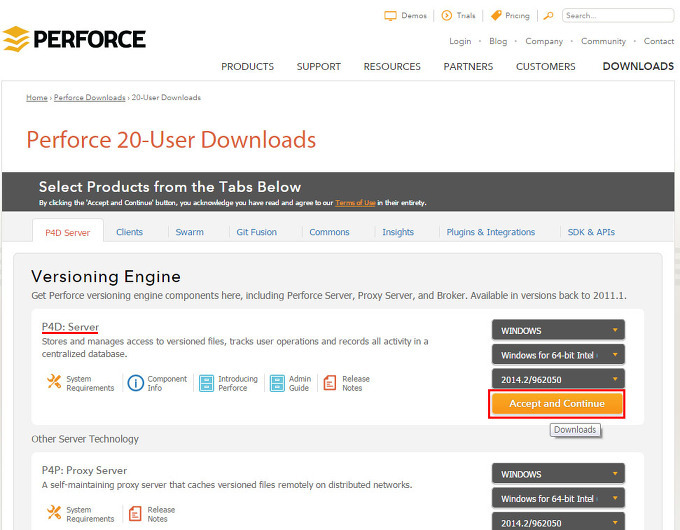Image resolution: width=680 pixels, height=530 pixels.
Task: Click Introducing Perforce text link
Action: 238,383
